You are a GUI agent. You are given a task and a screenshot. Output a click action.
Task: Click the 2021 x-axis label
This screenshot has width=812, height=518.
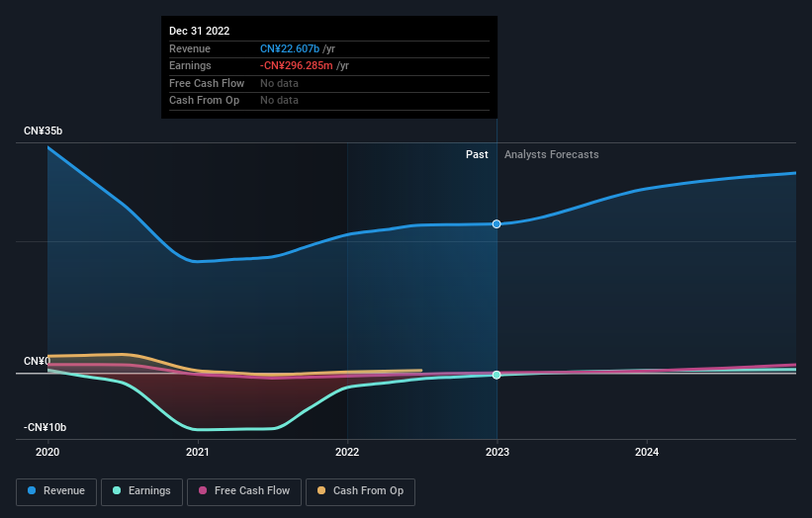(197, 453)
